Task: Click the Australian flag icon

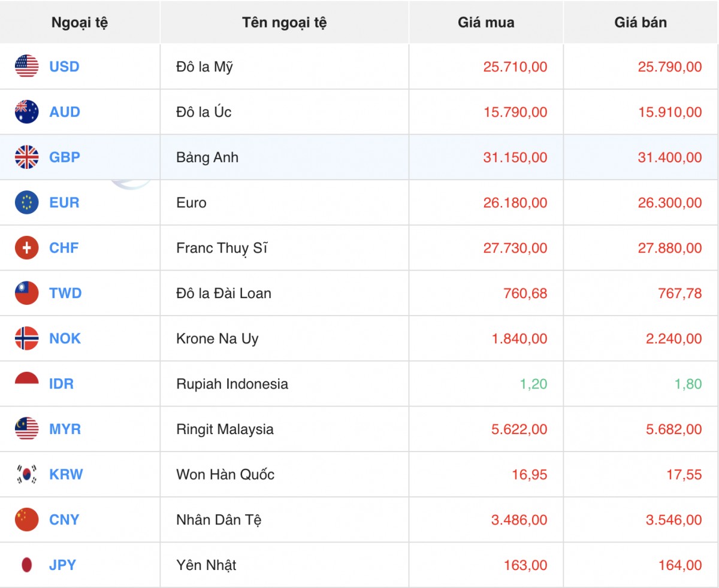Action: tap(27, 112)
